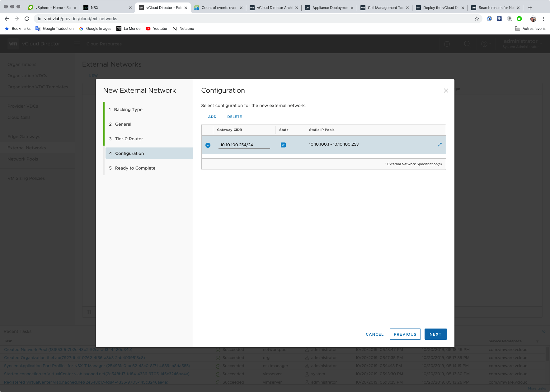The height and width of the screenshot is (392, 550).
Task: Click CANCEL to abort the wizard
Action: click(374, 334)
